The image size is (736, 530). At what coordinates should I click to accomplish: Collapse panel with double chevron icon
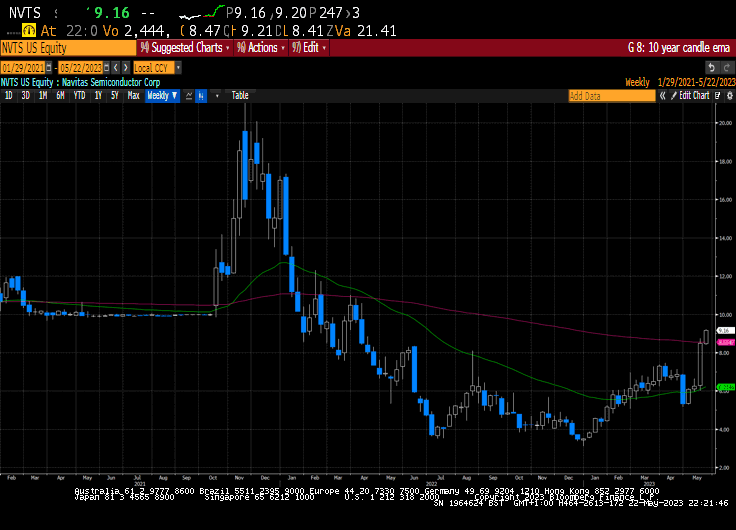662,96
